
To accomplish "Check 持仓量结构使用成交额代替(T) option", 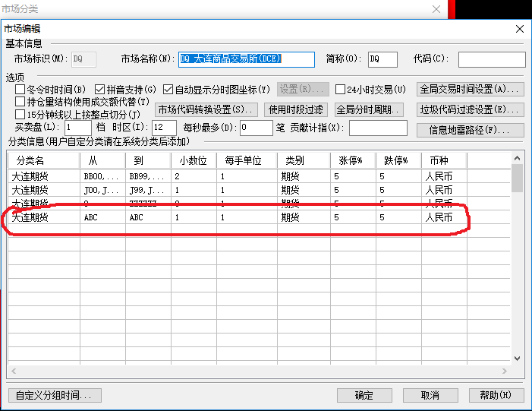I will tap(20, 102).
